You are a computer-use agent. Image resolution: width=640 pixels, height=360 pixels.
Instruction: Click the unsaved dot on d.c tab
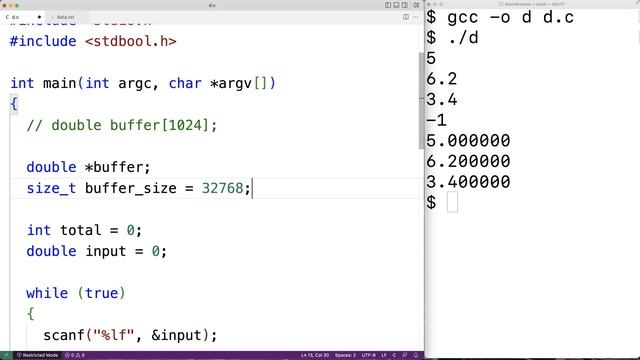[x=39, y=17]
